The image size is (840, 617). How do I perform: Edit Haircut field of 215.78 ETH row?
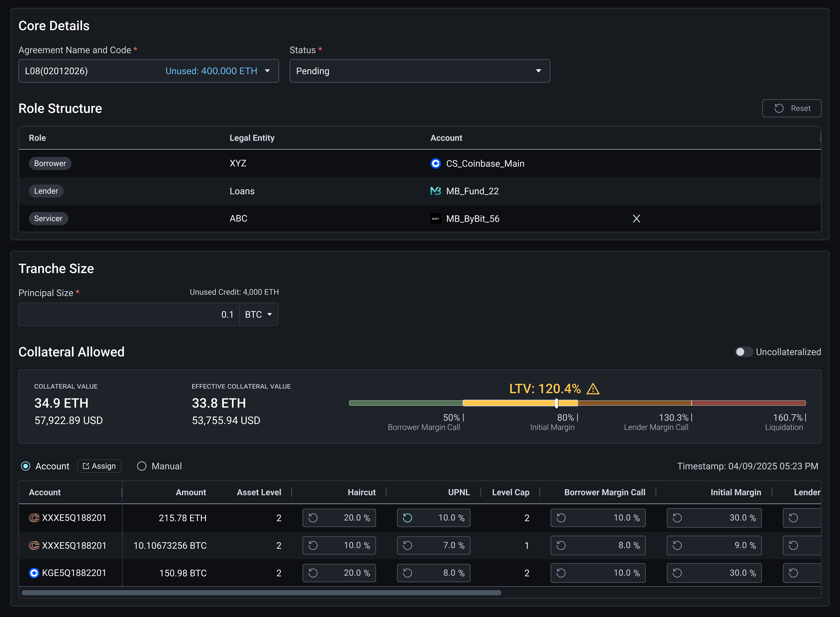(339, 518)
